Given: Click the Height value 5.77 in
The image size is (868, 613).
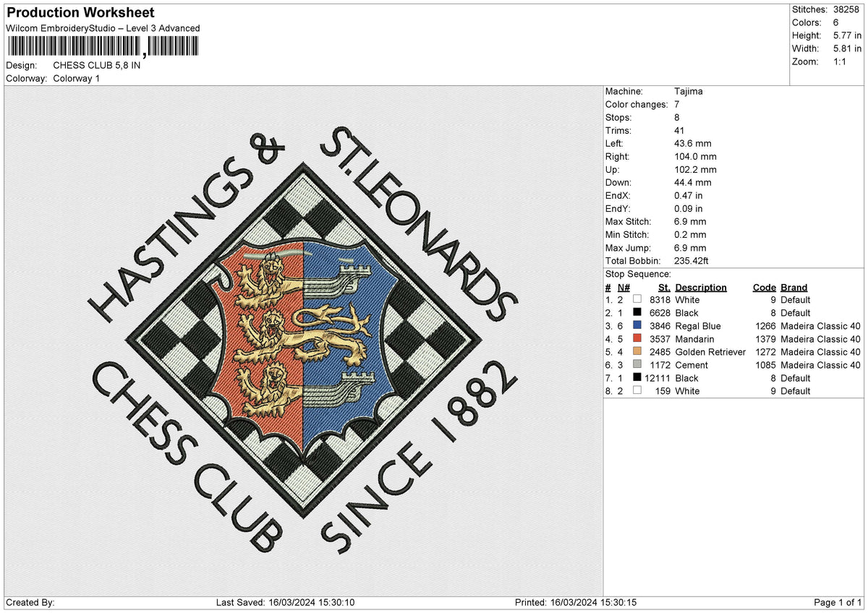Looking at the screenshot, I should point(847,35).
